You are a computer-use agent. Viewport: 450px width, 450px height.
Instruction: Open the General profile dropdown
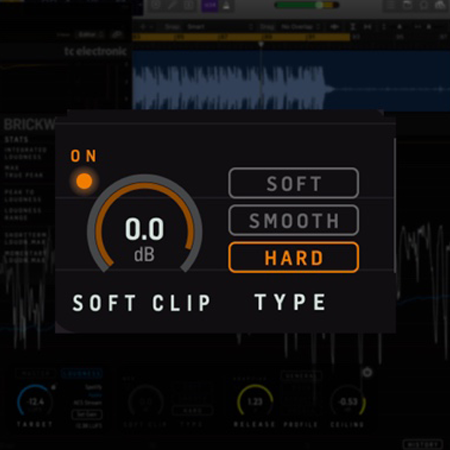click(301, 376)
